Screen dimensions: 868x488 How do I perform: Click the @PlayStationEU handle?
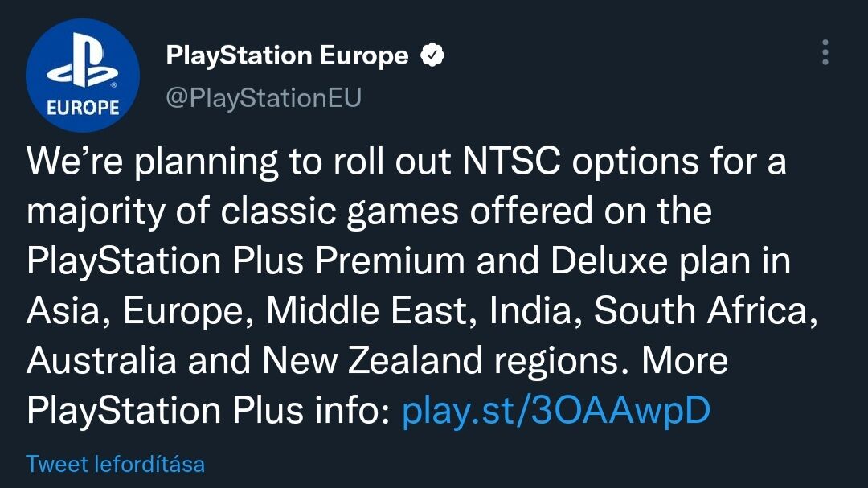point(264,97)
